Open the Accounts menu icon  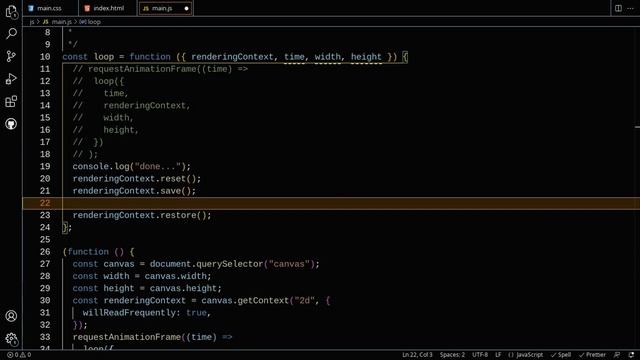[11, 316]
